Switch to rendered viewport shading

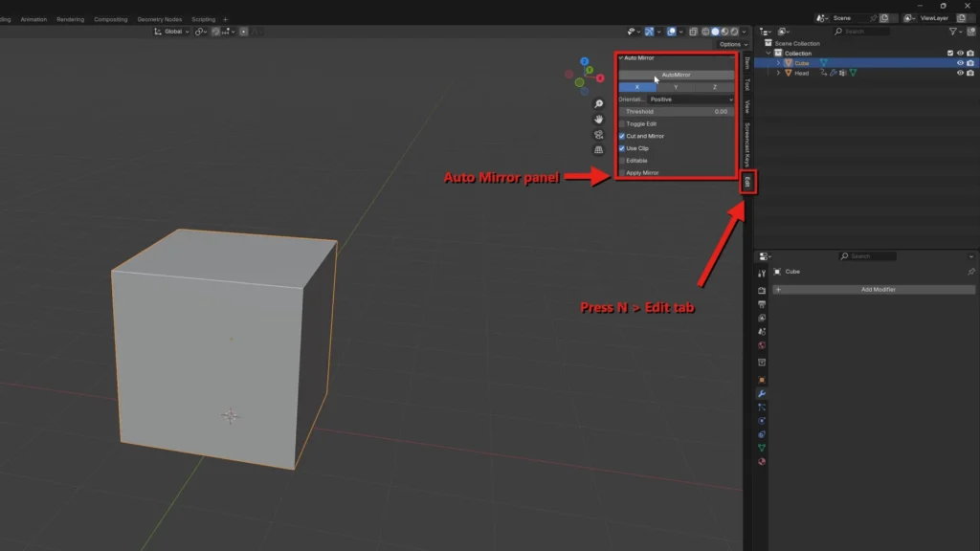pos(734,32)
